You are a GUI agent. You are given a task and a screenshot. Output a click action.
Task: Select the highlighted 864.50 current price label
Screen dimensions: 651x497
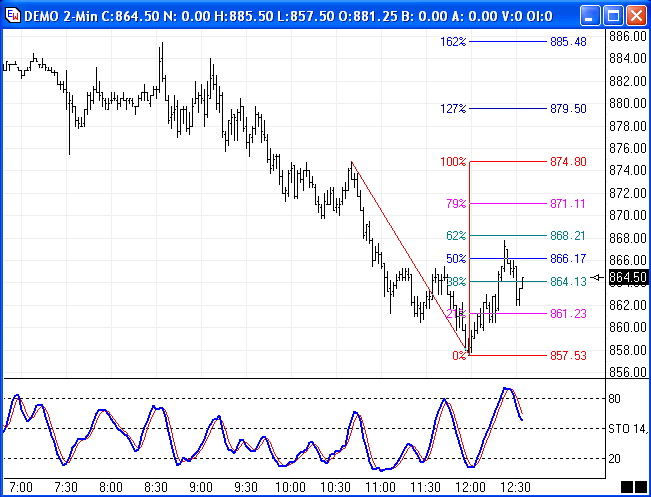point(628,277)
